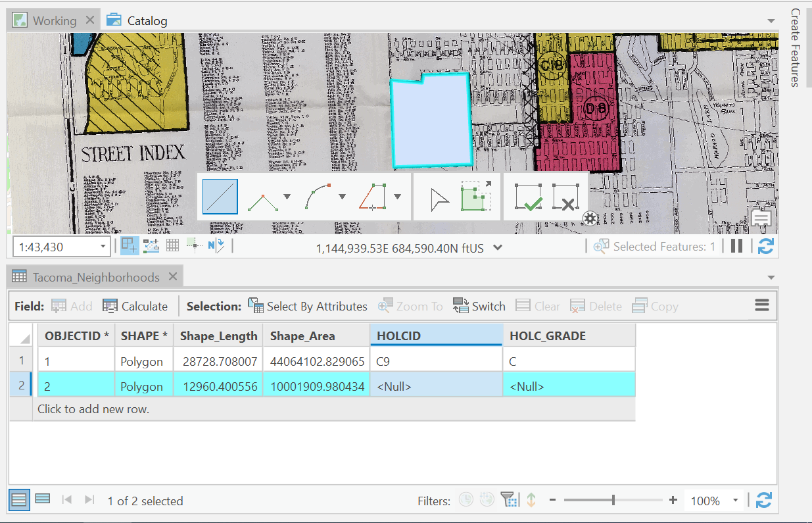Click the map tip comment icon
The height and width of the screenshot is (523, 812).
(761, 219)
